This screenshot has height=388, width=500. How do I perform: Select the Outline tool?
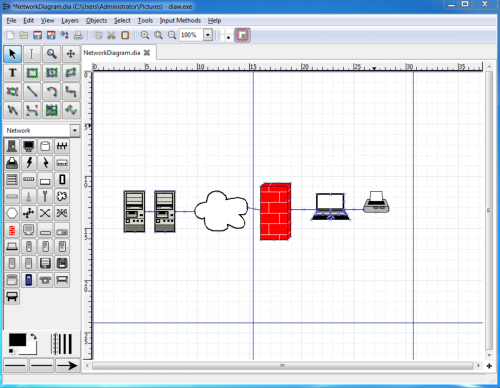[71, 110]
